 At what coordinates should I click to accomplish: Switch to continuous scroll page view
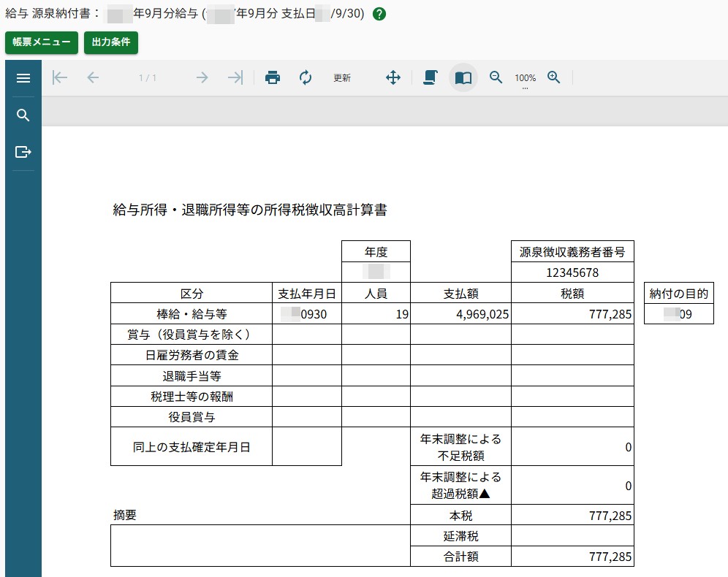pyautogui.click(x=431, y=77)
